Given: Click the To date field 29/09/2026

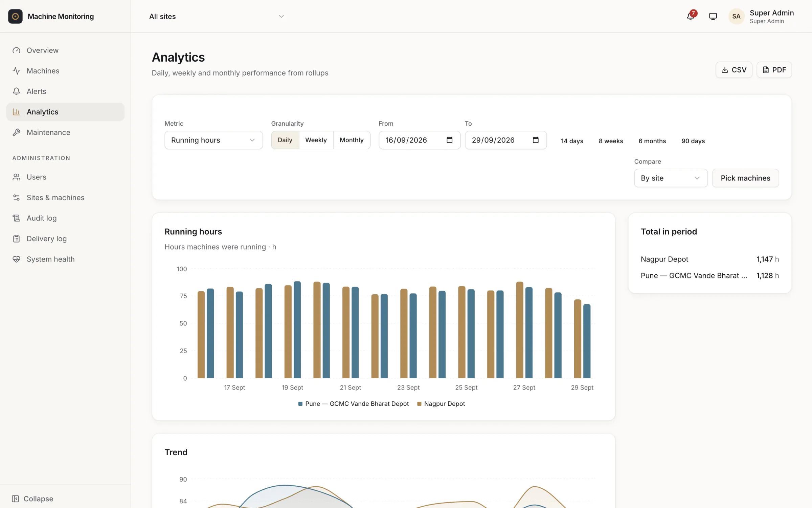Looking at the screenshot, I should coord(506,140).
